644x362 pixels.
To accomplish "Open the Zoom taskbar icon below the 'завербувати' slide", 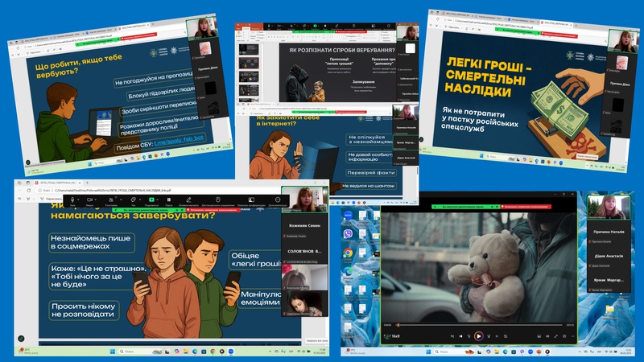I will click(231, 352).
